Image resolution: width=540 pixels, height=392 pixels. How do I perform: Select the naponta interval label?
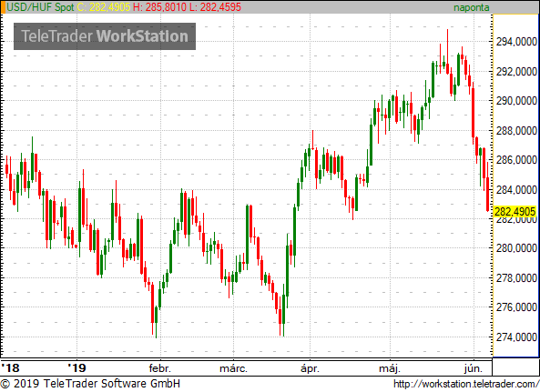(471, 7)
